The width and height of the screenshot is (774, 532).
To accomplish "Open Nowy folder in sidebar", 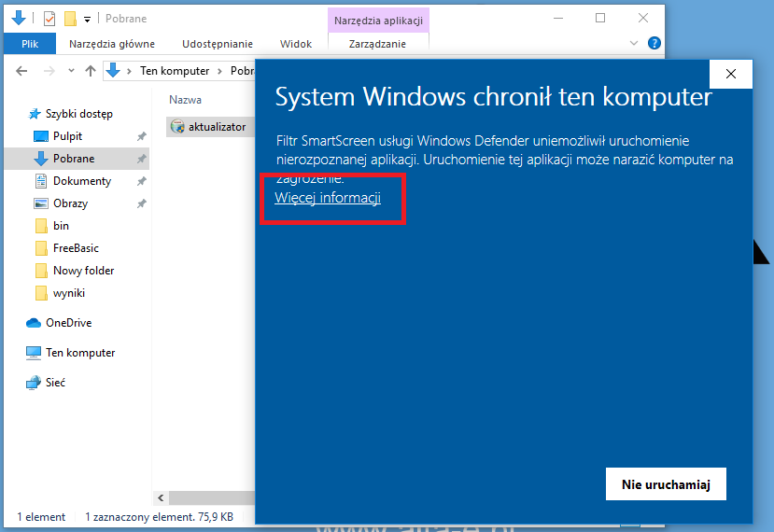I will [x=83, y=271].
